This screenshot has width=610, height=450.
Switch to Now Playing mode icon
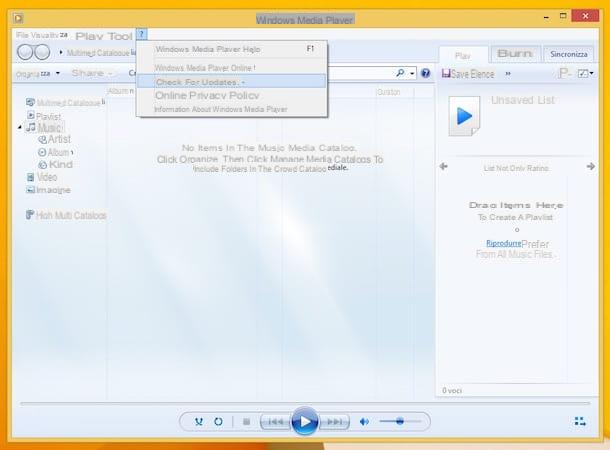click(x=580, y=421)
